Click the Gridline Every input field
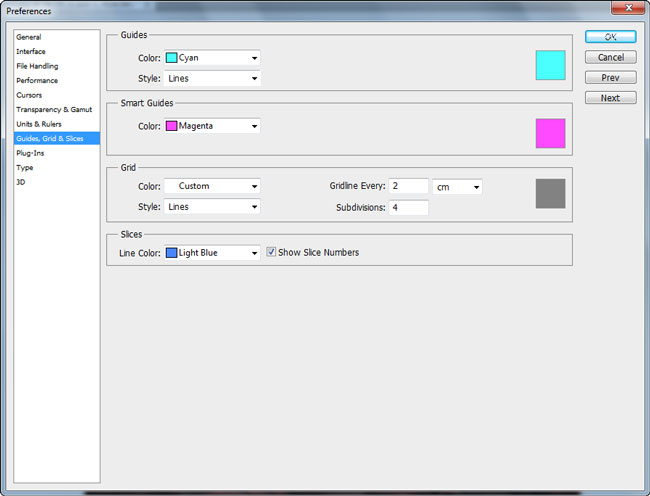 coord(408,187)
